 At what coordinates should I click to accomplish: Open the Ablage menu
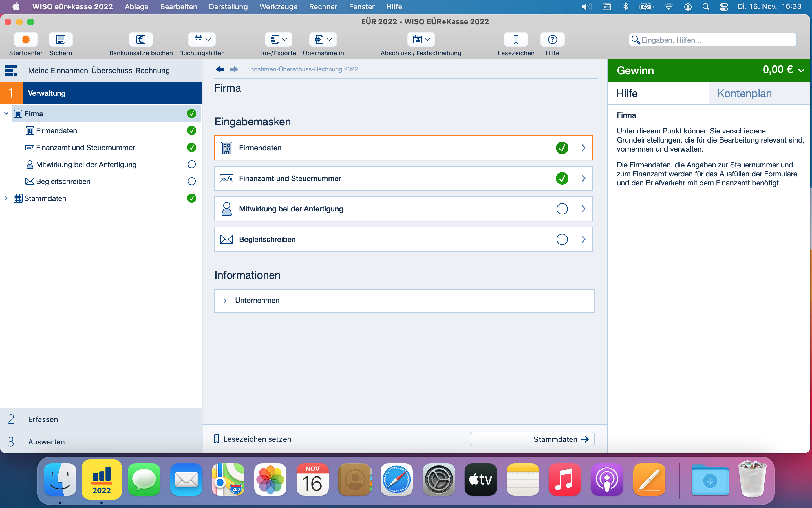click(136, 7)
